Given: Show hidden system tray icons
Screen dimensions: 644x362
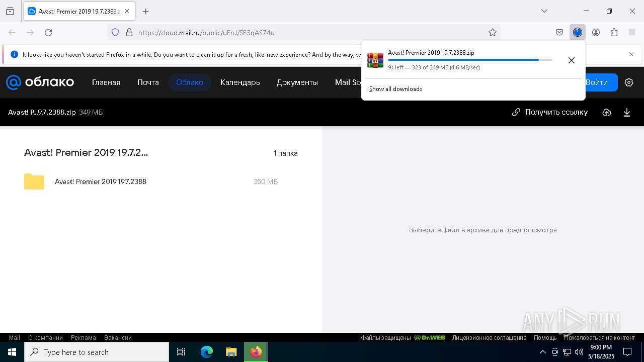Looking at the screenshot, I should tap(542, 352).
